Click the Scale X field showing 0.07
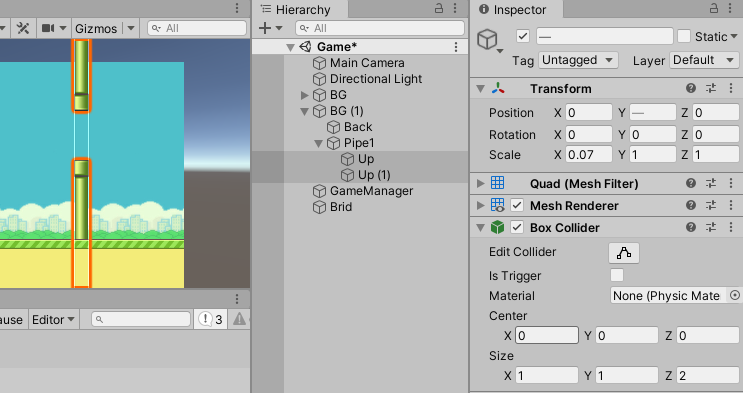The image size is (743, 393). point(589,155)
